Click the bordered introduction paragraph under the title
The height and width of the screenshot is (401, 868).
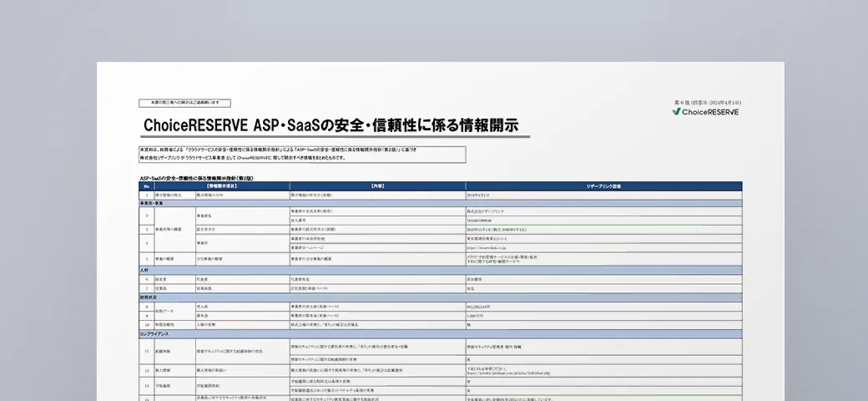point(302,155)
